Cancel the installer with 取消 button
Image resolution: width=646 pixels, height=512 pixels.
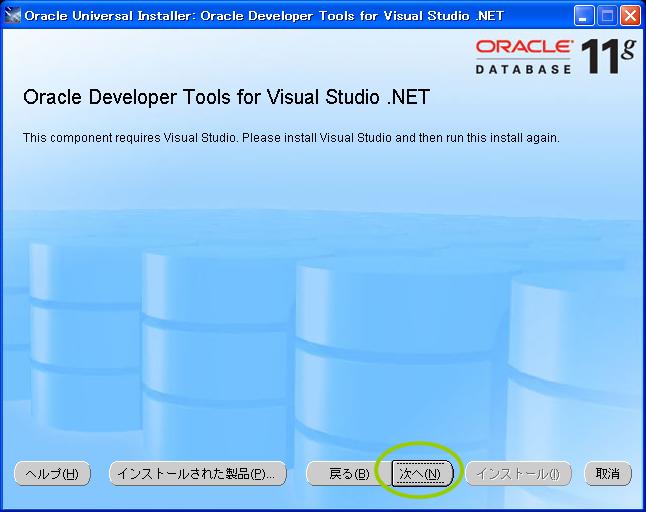tap(608, 474)
